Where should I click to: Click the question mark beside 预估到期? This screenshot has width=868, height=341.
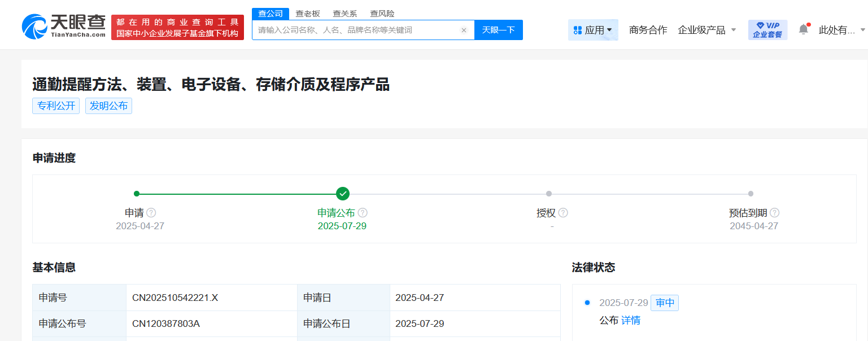pyautogui.click(x=775, y=213)
